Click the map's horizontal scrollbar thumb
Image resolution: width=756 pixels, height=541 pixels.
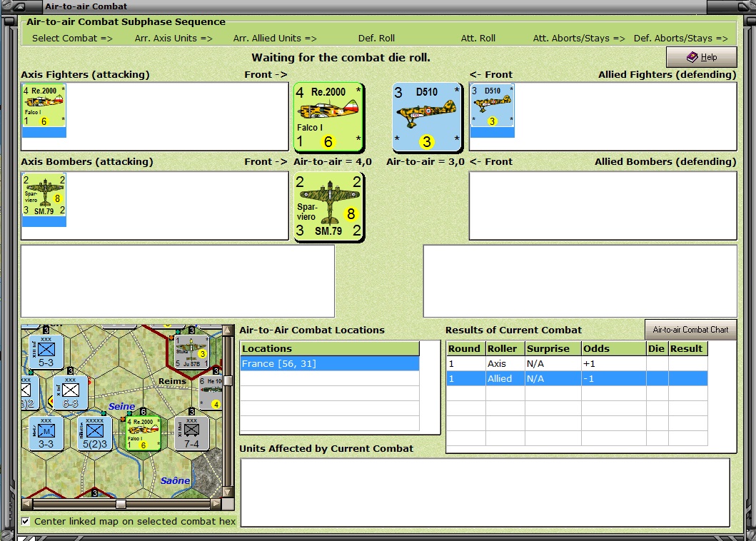click(121, 504)
